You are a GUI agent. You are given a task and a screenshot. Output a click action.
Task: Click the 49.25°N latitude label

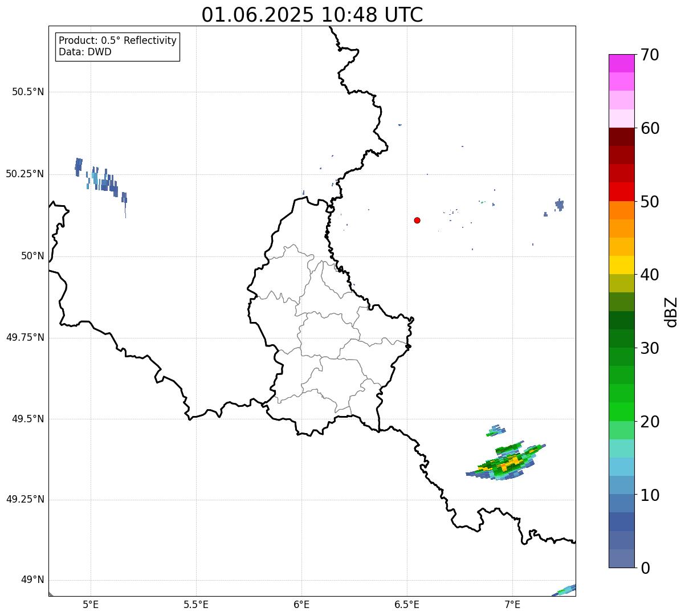pos(25,499)
